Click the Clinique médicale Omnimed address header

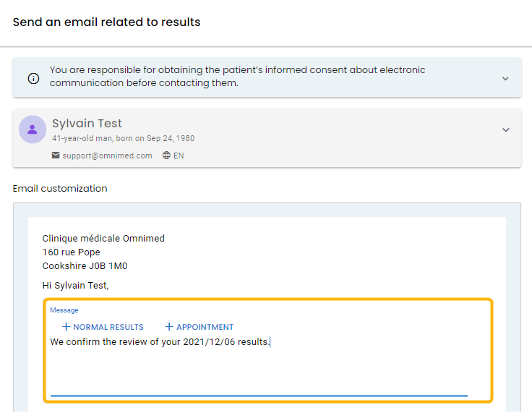pyautogui.click(x=103, y=239)
